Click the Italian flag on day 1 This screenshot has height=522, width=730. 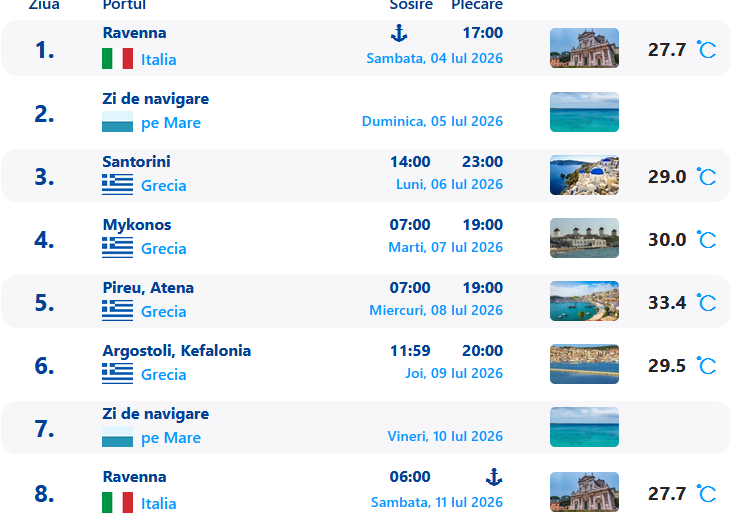point(117,59)
